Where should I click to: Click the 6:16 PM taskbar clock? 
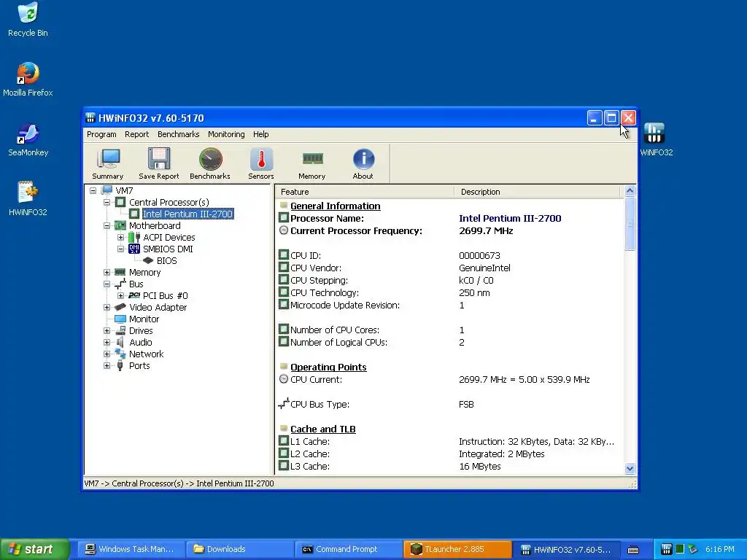719,549
